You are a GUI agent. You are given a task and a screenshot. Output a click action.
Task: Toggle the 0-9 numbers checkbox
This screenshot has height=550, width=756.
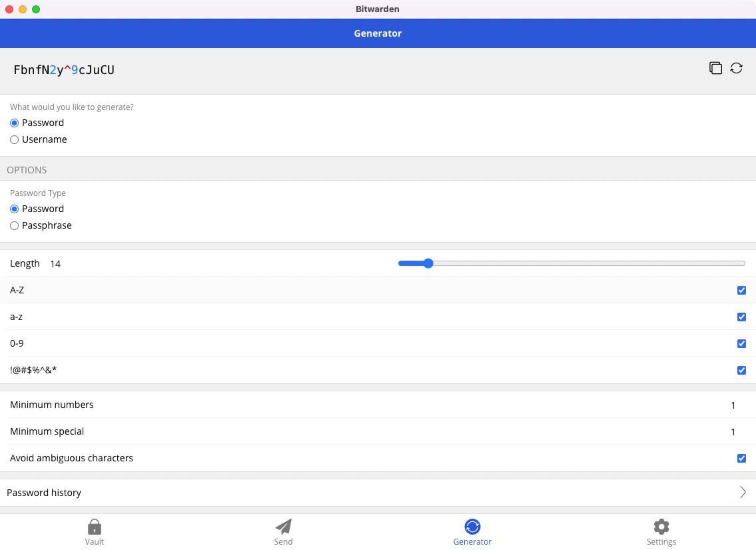[x=741, y=343]
